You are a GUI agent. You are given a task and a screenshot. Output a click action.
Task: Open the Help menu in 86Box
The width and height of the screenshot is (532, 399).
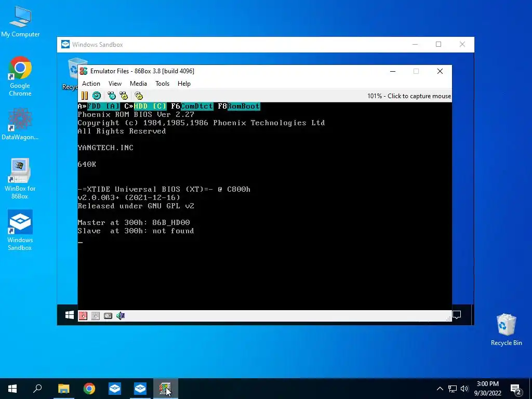click(x=184, y=84)
